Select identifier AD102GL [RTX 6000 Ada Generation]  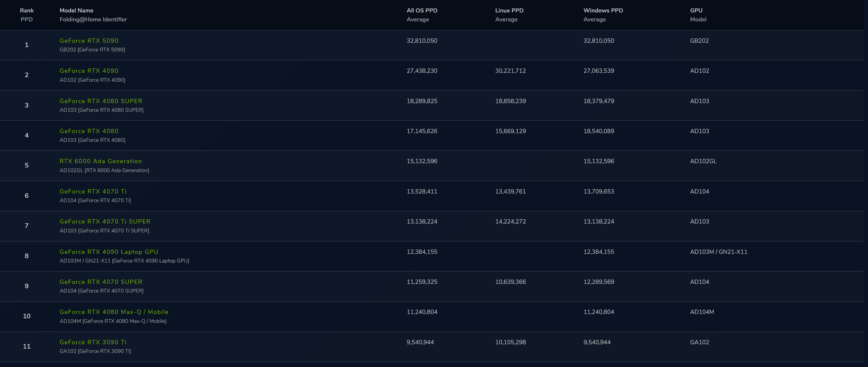(x=104, y=170)
